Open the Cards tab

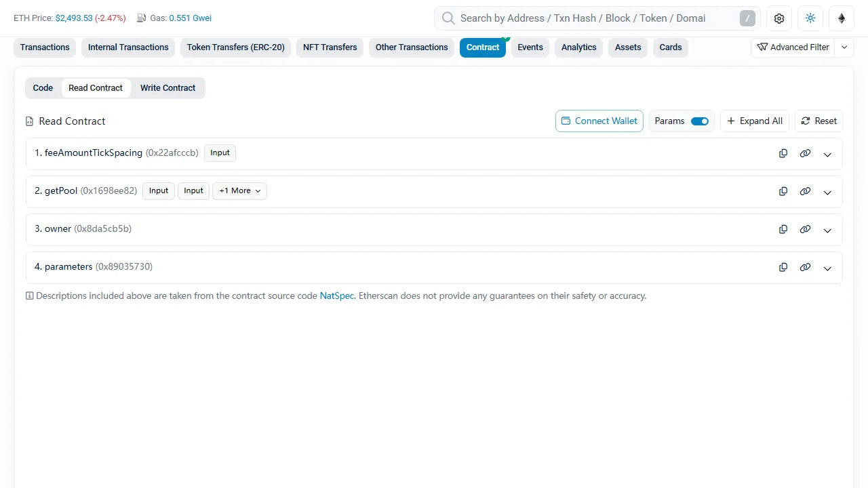671,47
